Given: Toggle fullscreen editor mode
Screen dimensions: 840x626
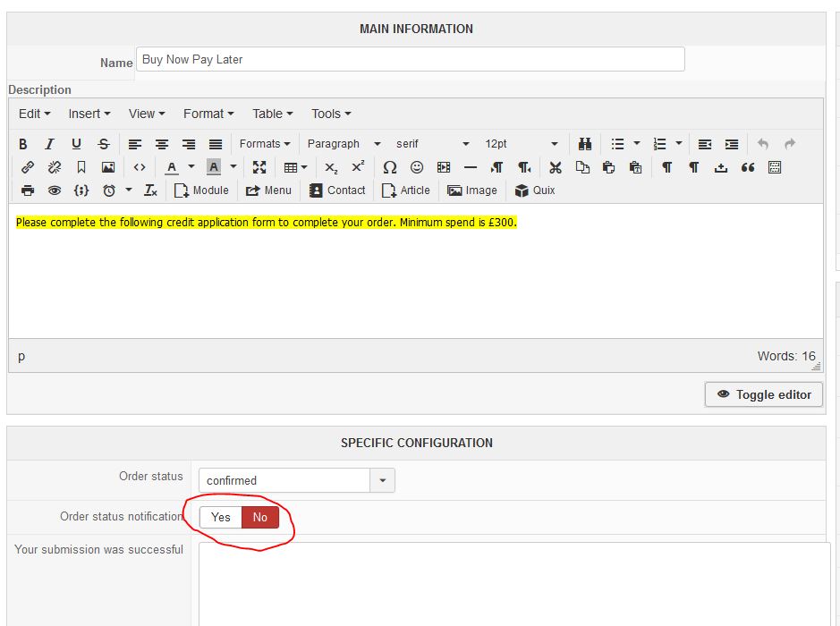Looking at the screenshot, I should tap(259, 167).
